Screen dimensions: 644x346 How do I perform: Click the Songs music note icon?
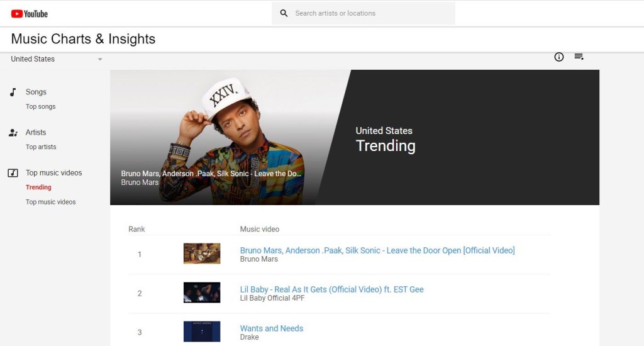[13, 92]
